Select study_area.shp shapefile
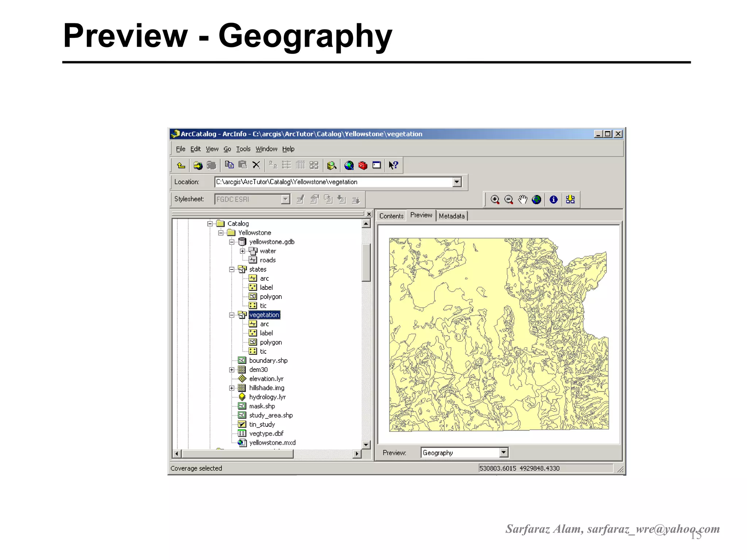 coord(271,415)
